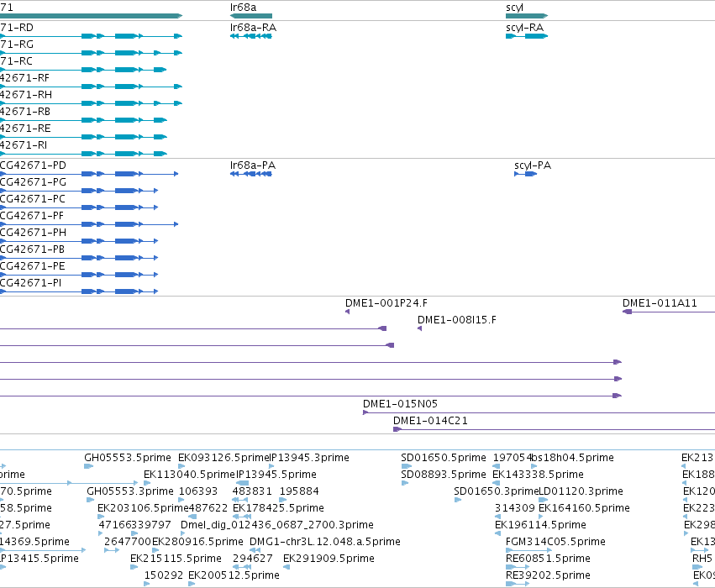This screenshot has height=588, width=715.
Task: Select protein label CG42671-PH
Action: [33, 233]
